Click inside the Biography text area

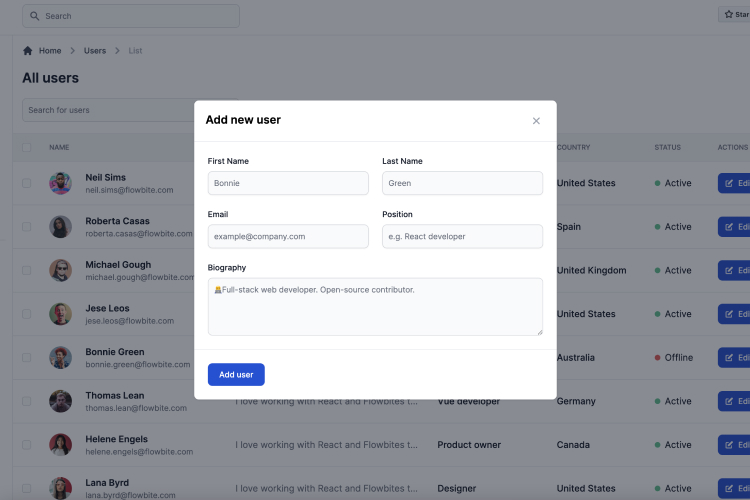(x=375, y=307)
